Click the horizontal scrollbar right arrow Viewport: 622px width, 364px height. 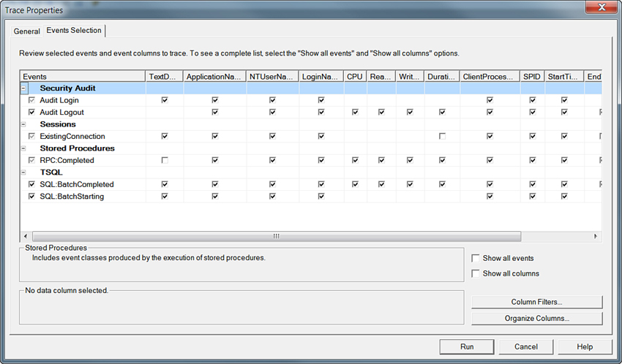tap(596, 237)
